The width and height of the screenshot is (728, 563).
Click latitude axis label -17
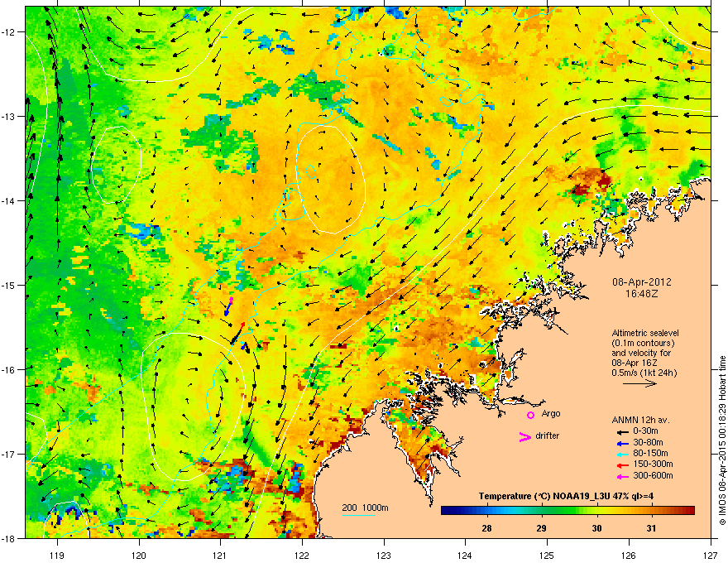click(8, 454)
